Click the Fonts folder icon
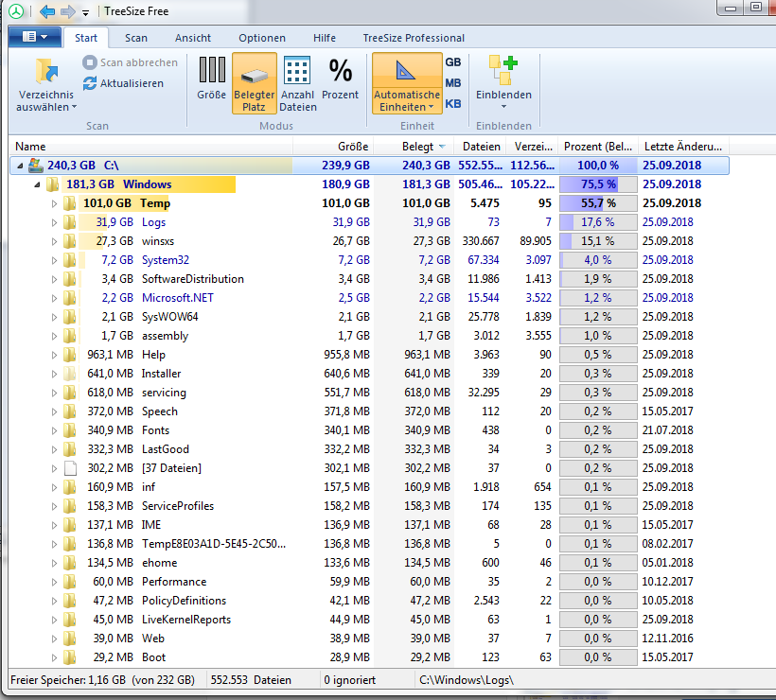The image size is (776, 700). 70,429
